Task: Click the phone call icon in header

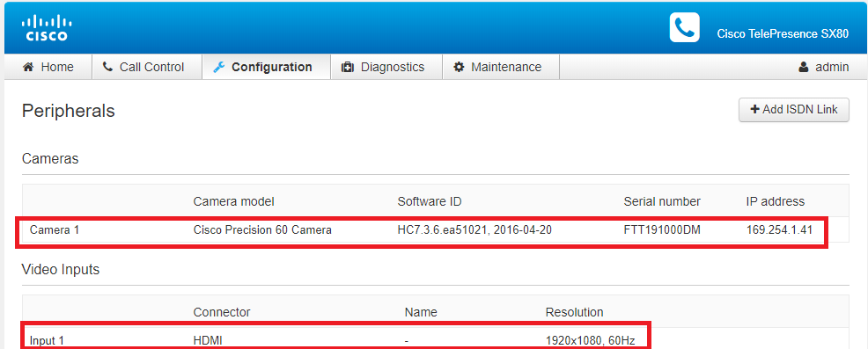Action: tap(684, 27)
